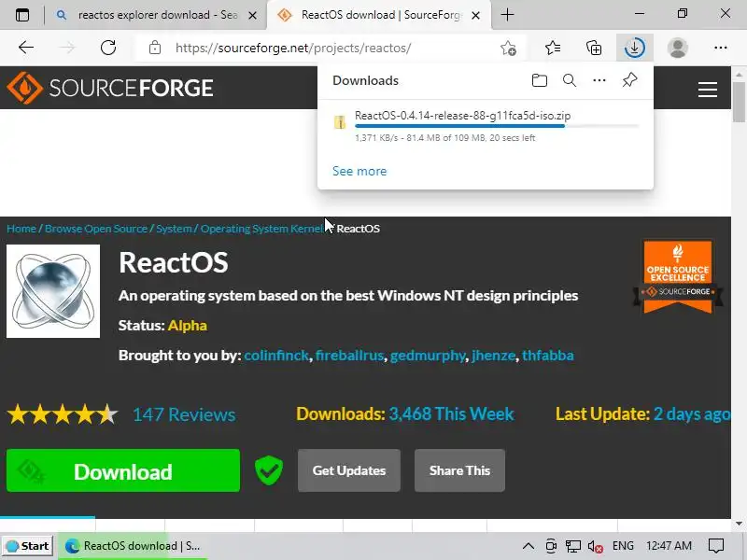Click 3,468 This Week downloads link
This screenshot has width=747, height=560.
451,413
